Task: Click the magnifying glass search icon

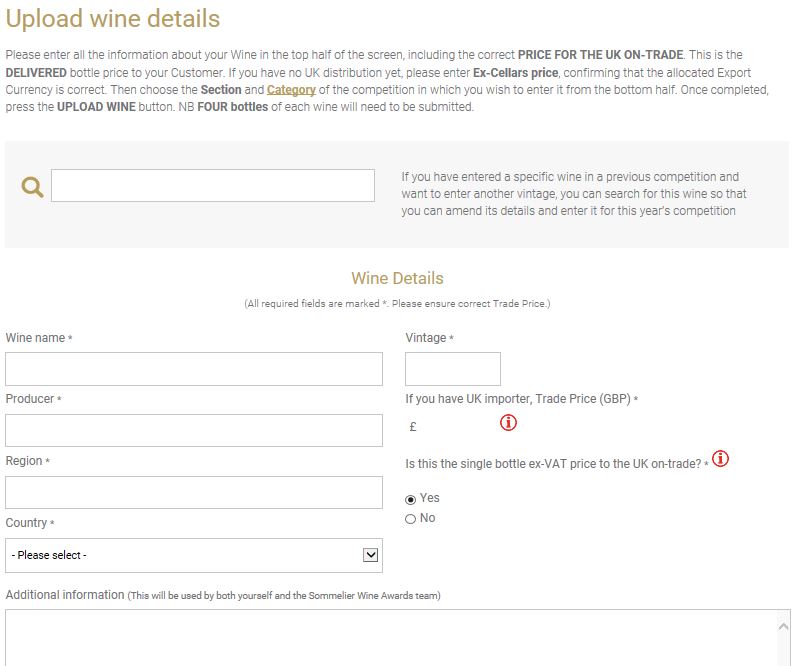Action: click(x=32, y=187)
